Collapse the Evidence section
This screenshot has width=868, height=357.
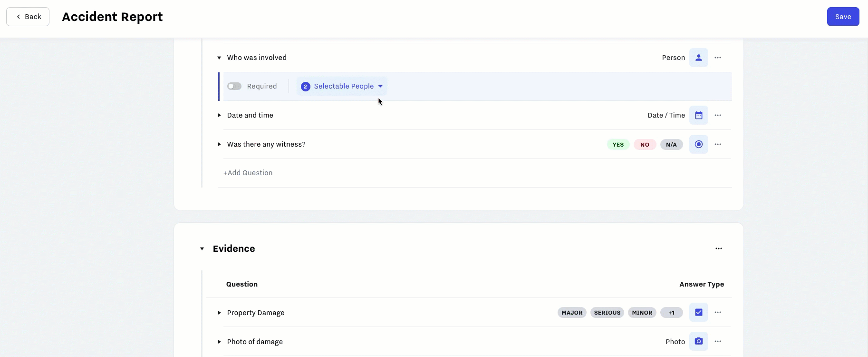pos(202,248)
